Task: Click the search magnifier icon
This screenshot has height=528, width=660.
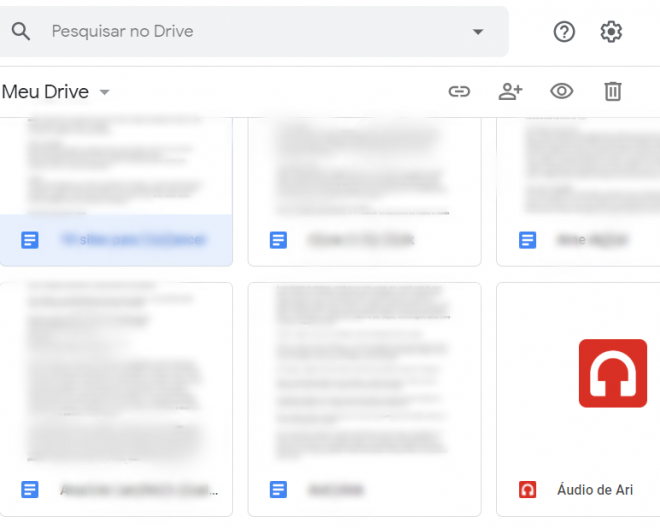Action: [21, 31]
